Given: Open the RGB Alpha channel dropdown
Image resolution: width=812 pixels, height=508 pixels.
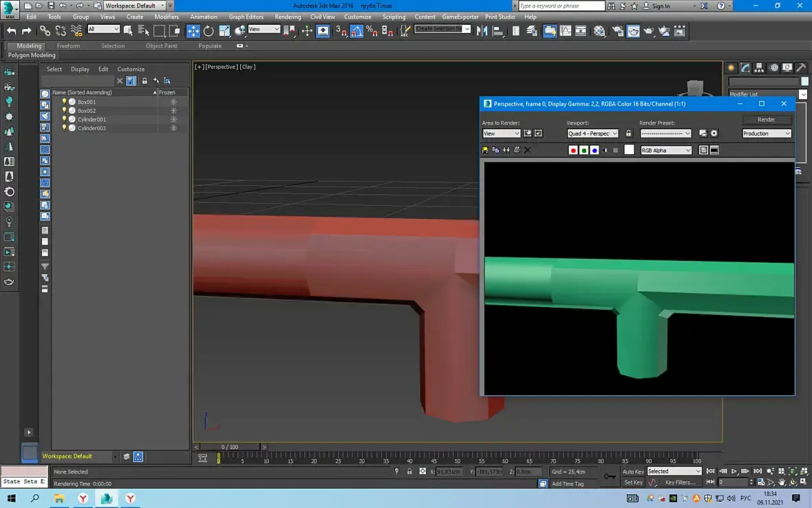Looking at the screenshot, I should (665, 150).
